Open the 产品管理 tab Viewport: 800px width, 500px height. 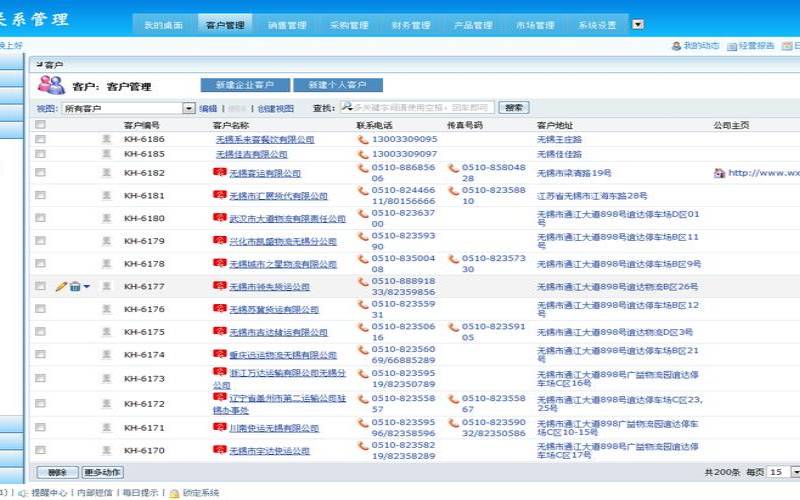coord(473,25)
